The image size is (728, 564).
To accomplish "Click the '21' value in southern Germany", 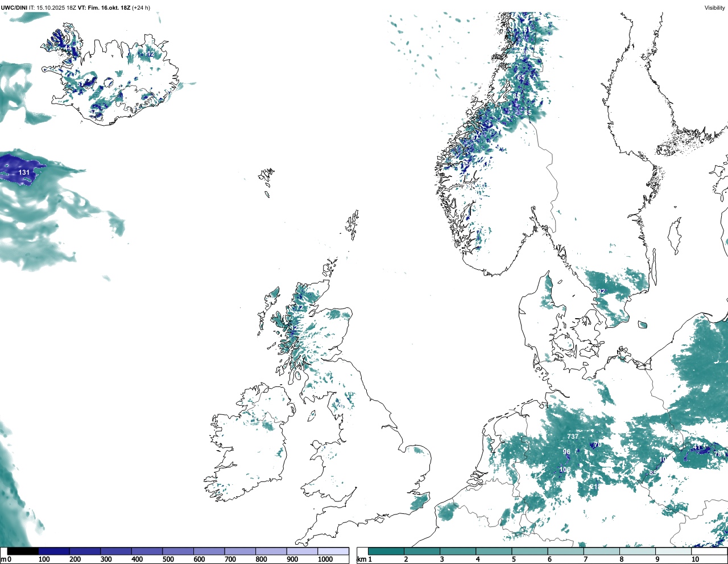I will click(x=594, y=487).
